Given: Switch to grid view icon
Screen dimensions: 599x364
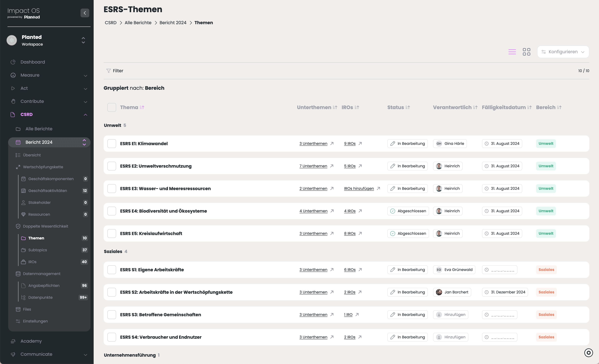Looking at the screenshot, I should click(x=526, y=52).
